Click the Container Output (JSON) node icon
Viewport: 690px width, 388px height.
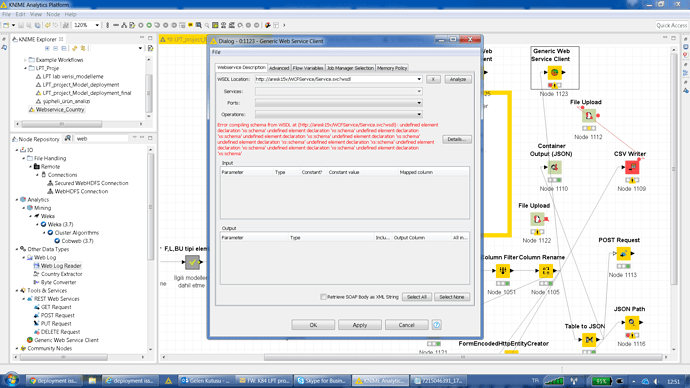[554, 167]
